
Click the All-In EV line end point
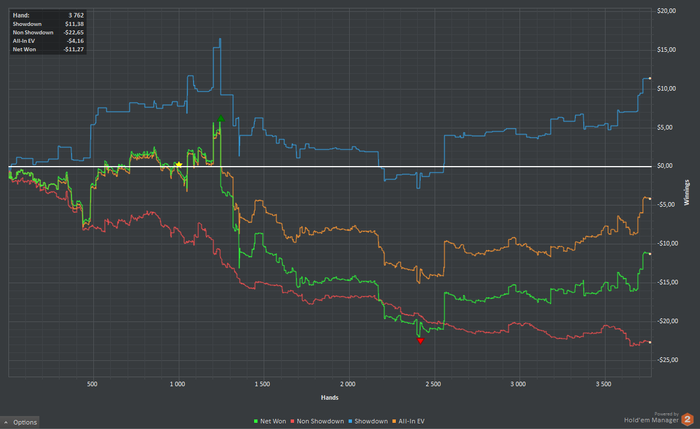pyautogui.click(x=650, y=199)
